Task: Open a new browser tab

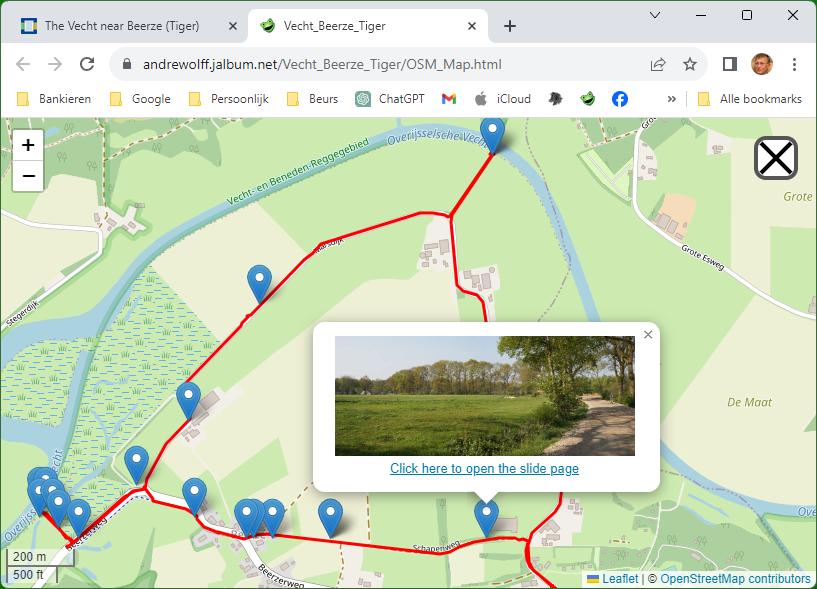Action: 510,26
